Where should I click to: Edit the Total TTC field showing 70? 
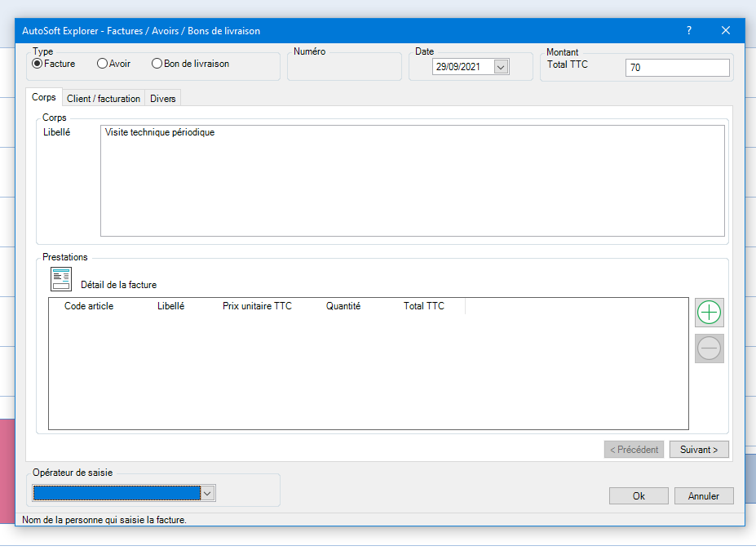pos(677,68)
